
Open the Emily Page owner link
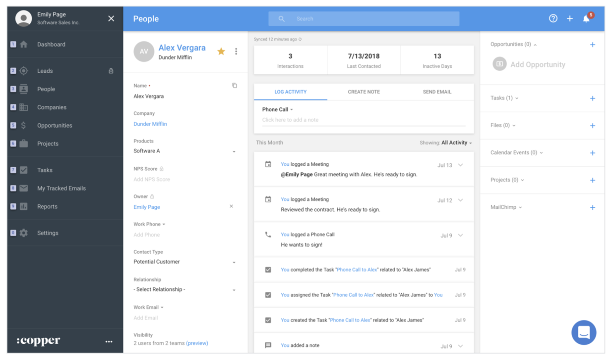tap(146, 207)
